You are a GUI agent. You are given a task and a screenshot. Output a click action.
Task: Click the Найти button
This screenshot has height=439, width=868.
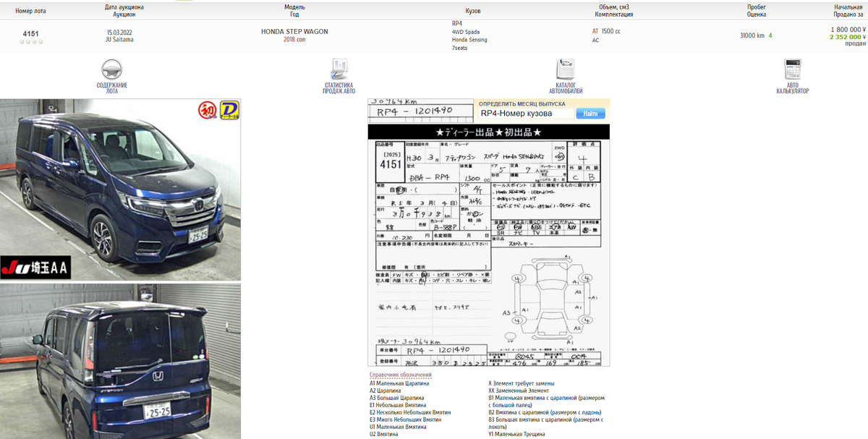[x=590, y=114]
